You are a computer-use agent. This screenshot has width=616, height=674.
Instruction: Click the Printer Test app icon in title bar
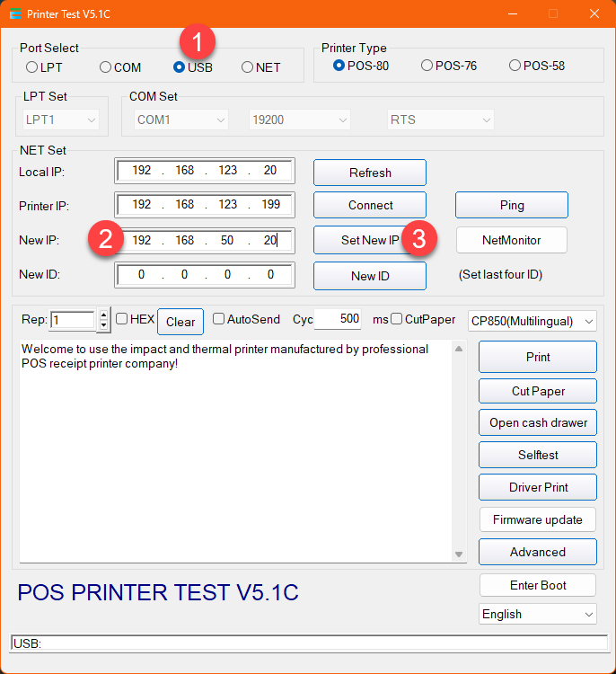[x=15, y=14]
